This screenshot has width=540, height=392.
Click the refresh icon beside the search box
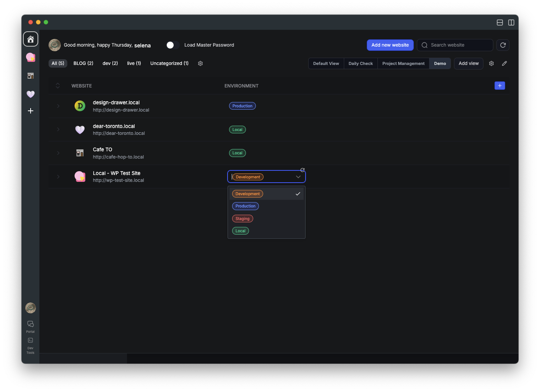(503, 45)
